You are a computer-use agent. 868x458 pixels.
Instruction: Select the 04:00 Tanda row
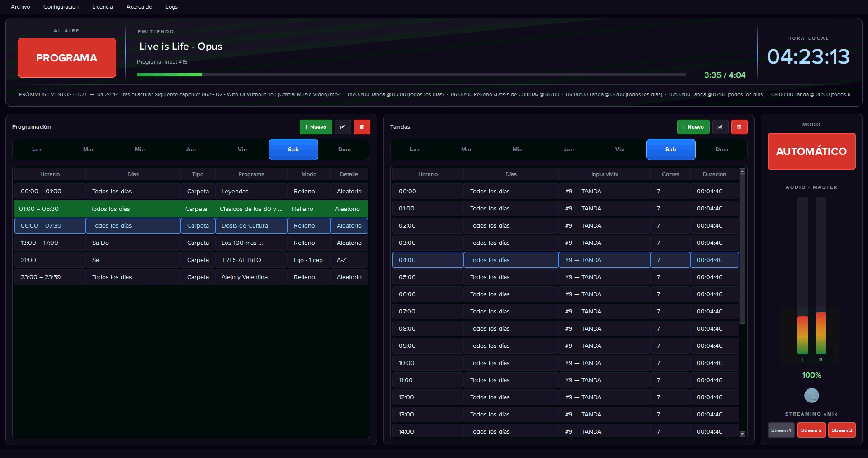point(566,260)
